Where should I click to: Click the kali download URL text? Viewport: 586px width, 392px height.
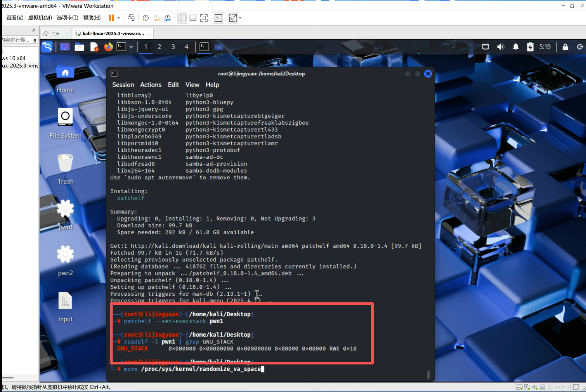(173, 246)
